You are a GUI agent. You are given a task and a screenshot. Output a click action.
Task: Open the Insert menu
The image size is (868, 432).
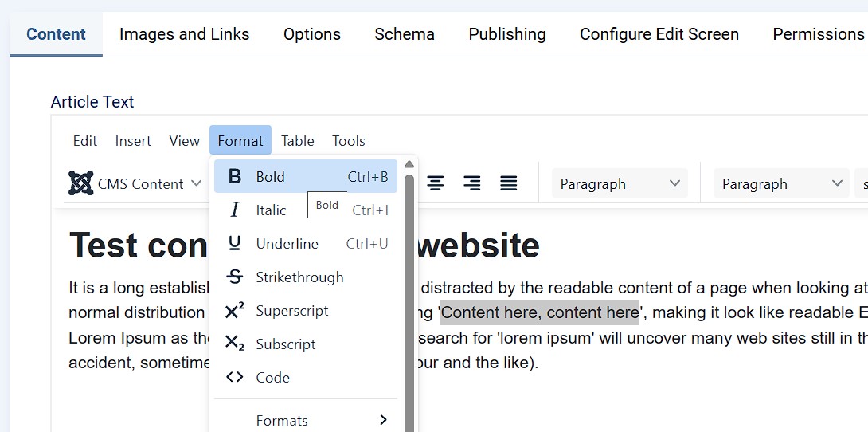(133, 141)
